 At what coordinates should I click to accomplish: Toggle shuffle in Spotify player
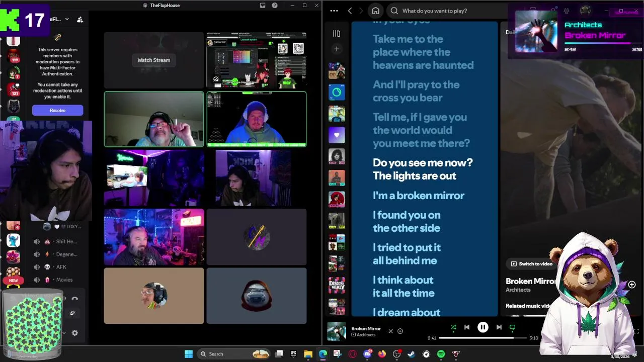(453, 327)
